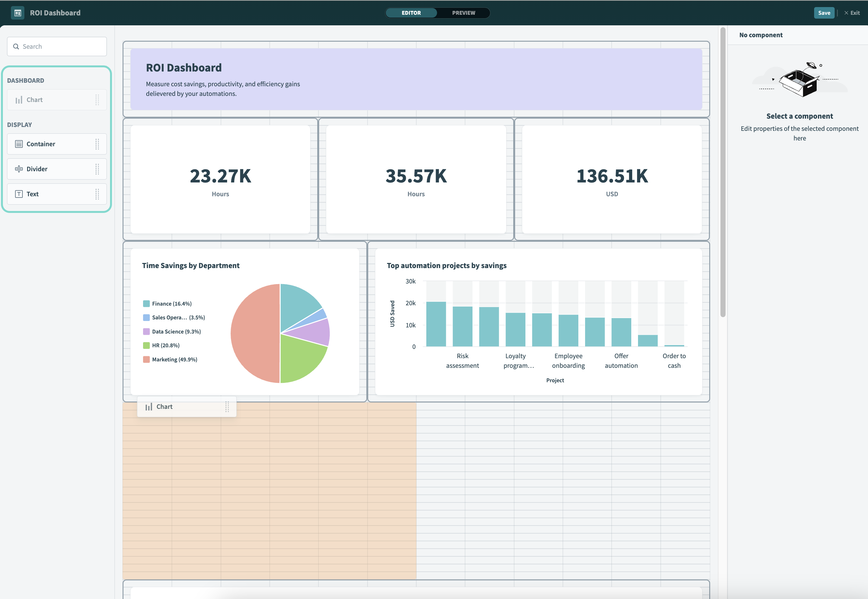Screen dimensions: 868x599
Task: Click the Container component icon
Action: point(19,144)
